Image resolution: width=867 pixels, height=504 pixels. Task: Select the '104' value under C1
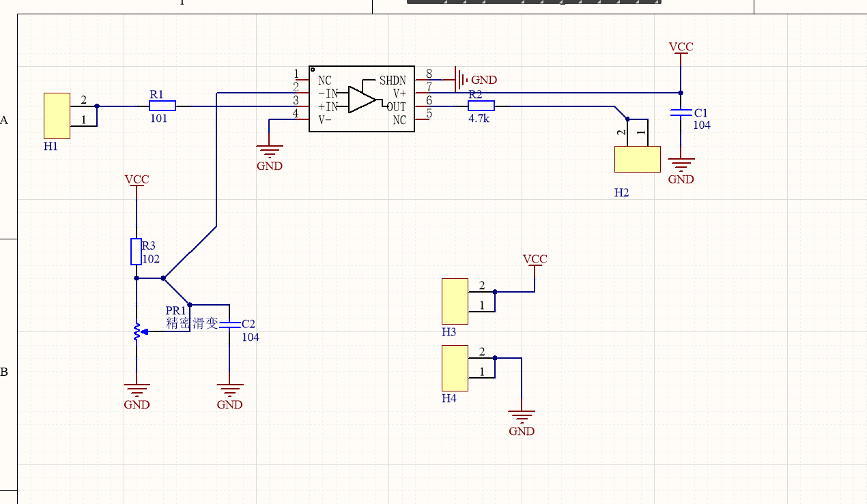pos(702,125)
